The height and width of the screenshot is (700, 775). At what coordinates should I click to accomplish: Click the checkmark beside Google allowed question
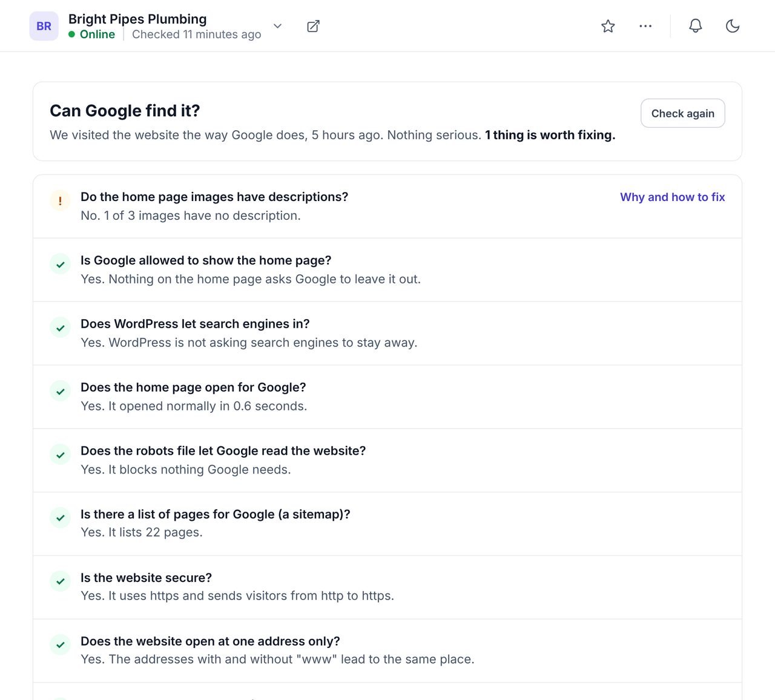coord(60,264)
